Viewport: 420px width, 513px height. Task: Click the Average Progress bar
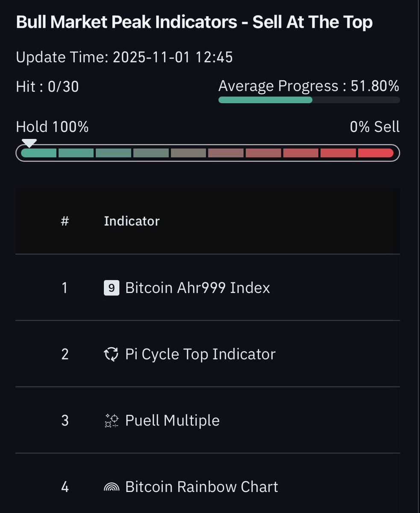coord(309,100)
